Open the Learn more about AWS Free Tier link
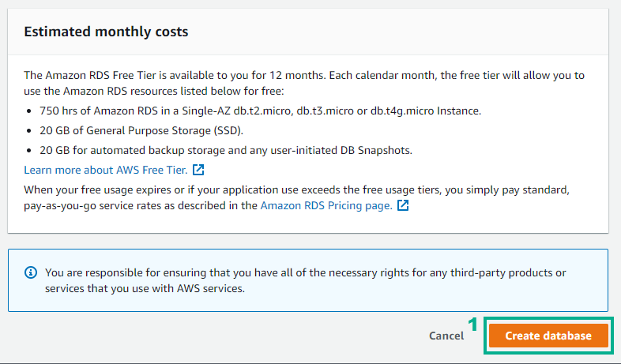The width and height of the screenshot is (621, 364). pyautogui.click(x=106, y=170)
